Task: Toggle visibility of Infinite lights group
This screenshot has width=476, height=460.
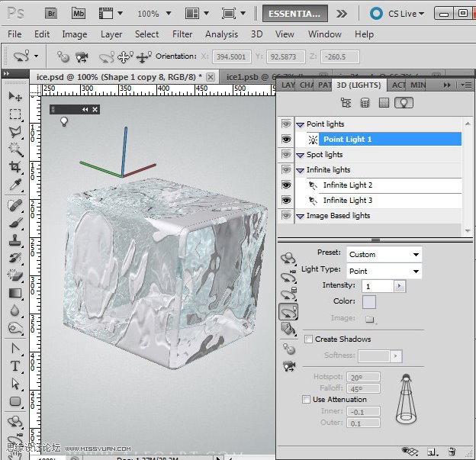Action: coord(286,169)
